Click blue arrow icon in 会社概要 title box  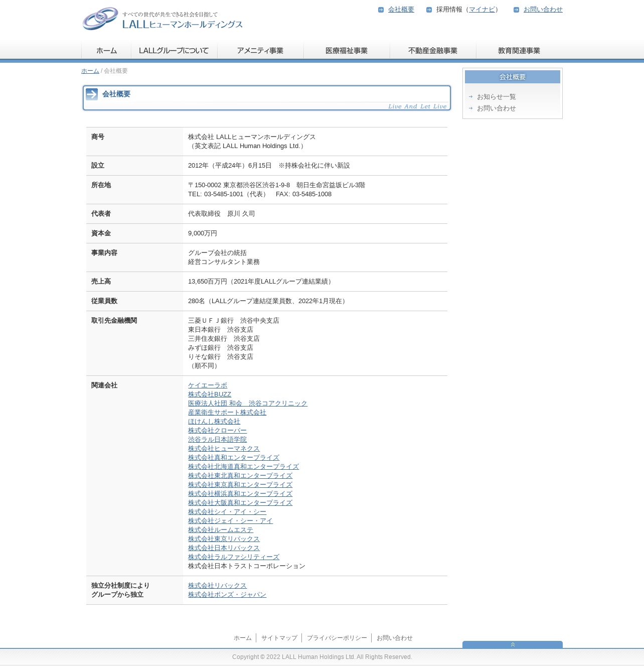point(92,94)
